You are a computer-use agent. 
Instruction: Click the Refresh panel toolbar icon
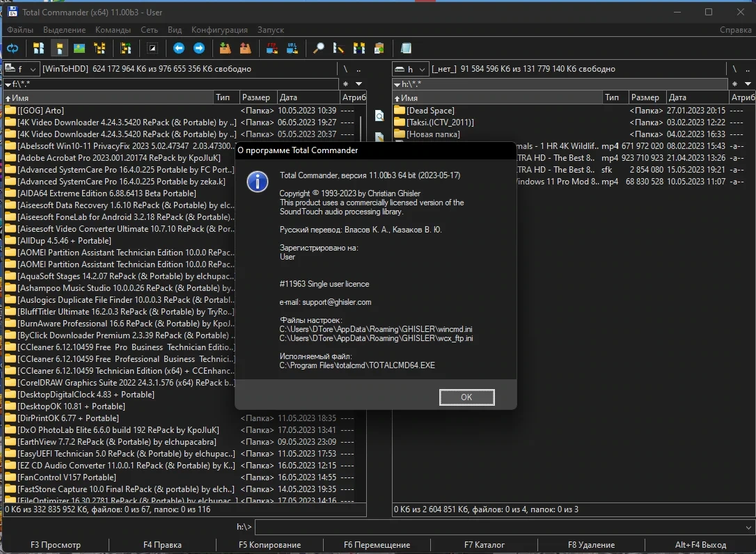(13, 48)
